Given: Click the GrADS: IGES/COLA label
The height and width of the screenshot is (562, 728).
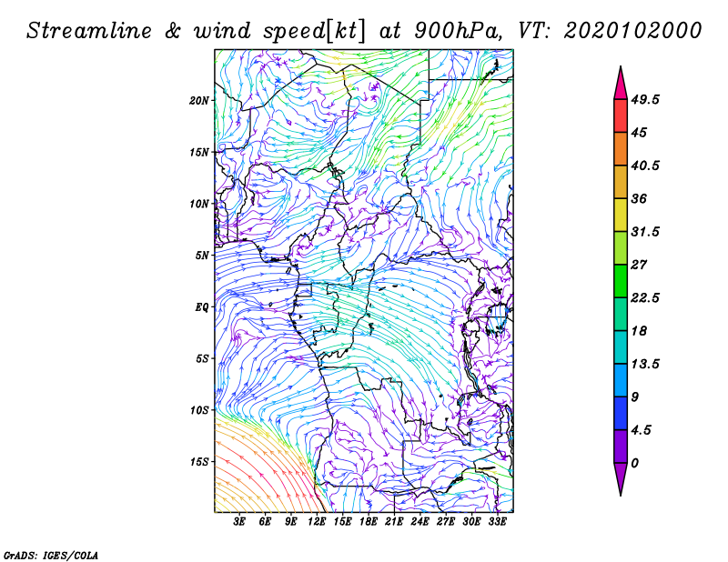Looking at the screenshot, I should [x=51, y=555].
